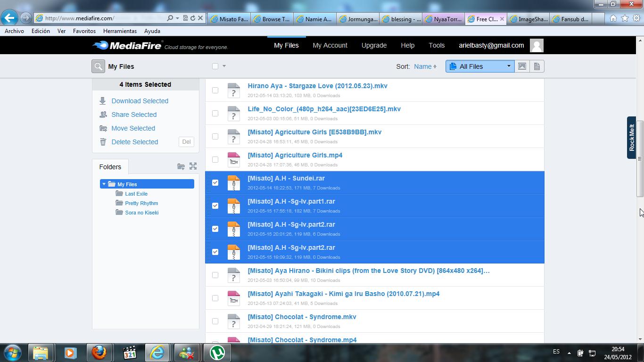644x362 pixels.
Task: Uncheck the A.H -Sg-lv.part1.rar file
Action: [x=215, y=206]
